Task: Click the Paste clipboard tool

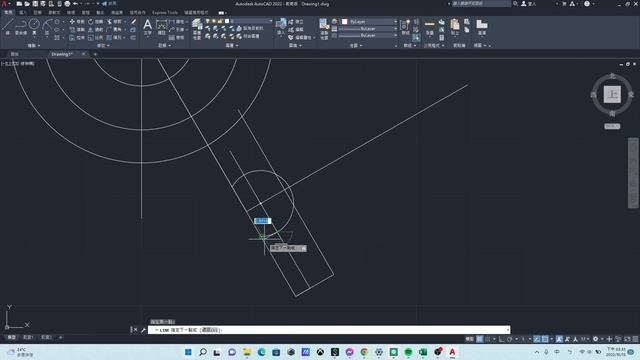Action: (x=455, y=27)
